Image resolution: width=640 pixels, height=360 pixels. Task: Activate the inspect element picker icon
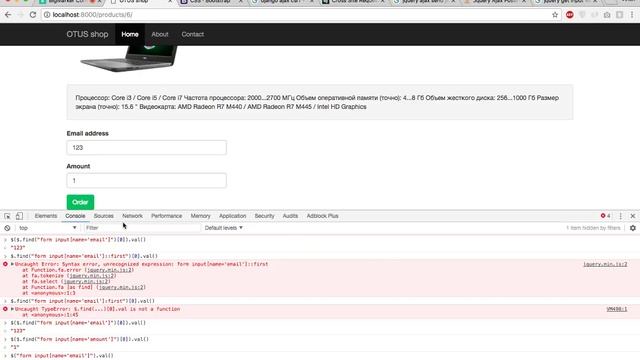[x=7, y=216]
